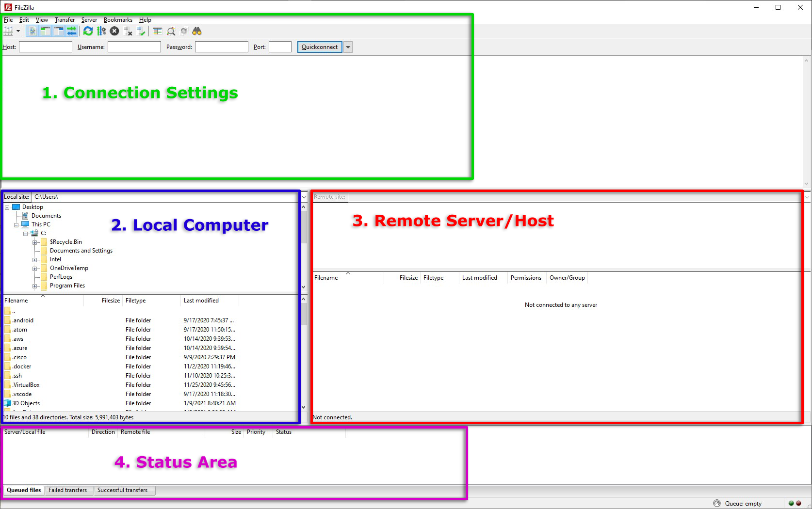The width and height of the screenshot is (812, 509).
Task: Open the Site Manager icon
Action: pos(8,31)
